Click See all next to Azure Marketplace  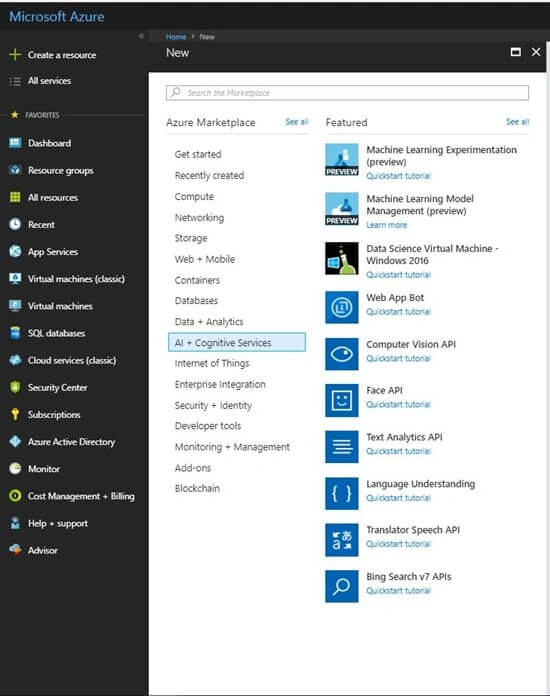point(297,122)
